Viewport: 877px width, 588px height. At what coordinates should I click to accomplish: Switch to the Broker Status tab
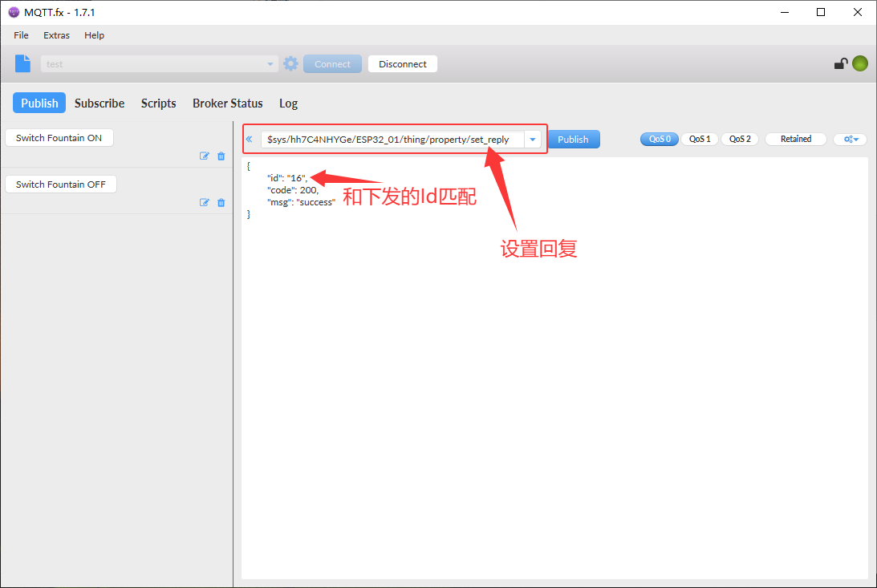pos(228,103)
